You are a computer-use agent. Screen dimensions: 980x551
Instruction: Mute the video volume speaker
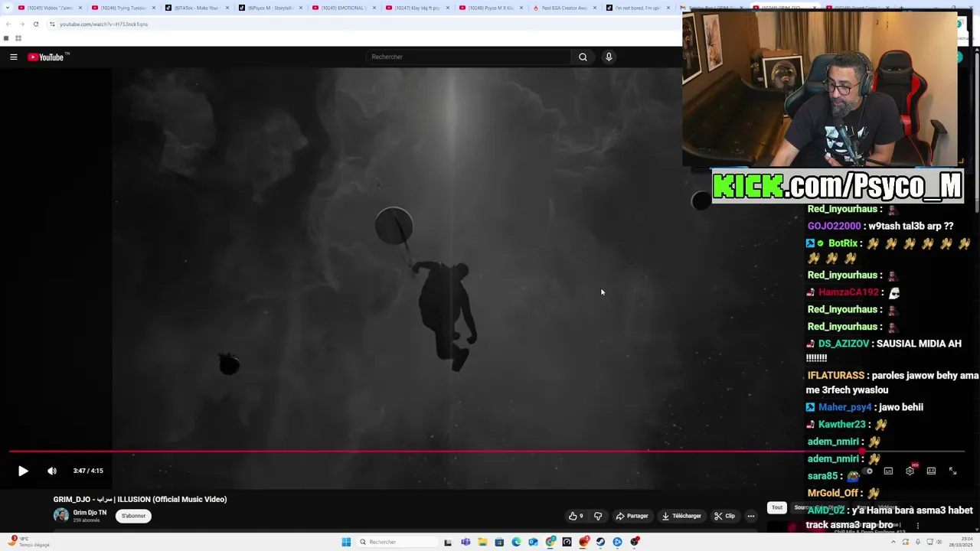pyautogui.click(x=52, y=471)
